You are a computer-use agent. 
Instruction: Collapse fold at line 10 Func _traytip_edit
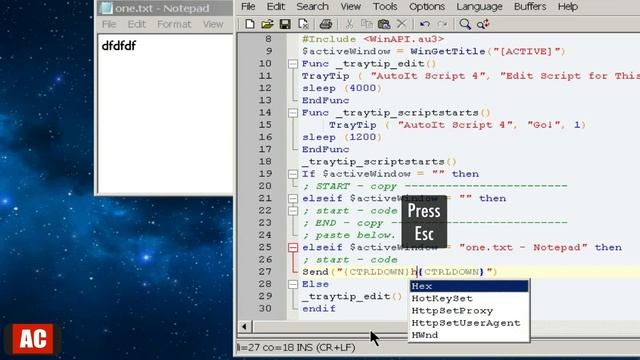(x=293, y=64)
